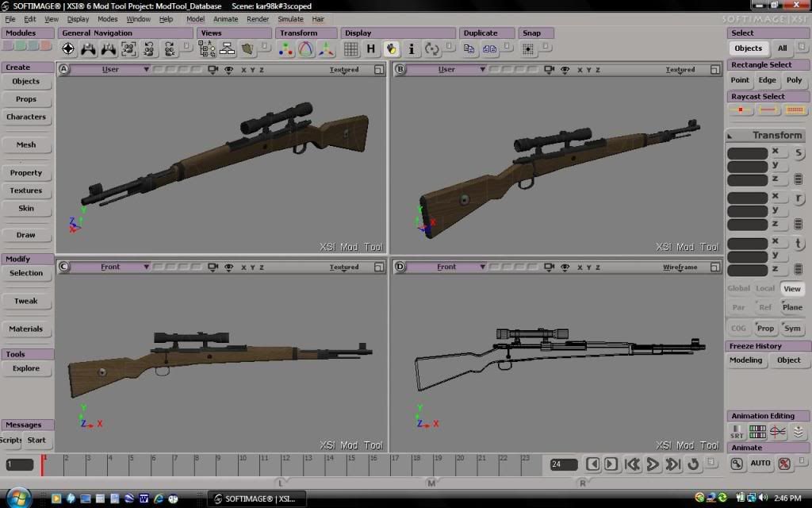This screenshot has height=508, width=812.
Task: Open the Front view dropdown in viewport D
Action: point(447,267)
